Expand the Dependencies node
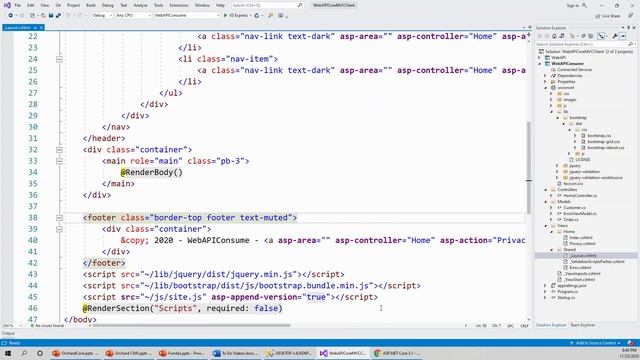 (x=545, y=76)
